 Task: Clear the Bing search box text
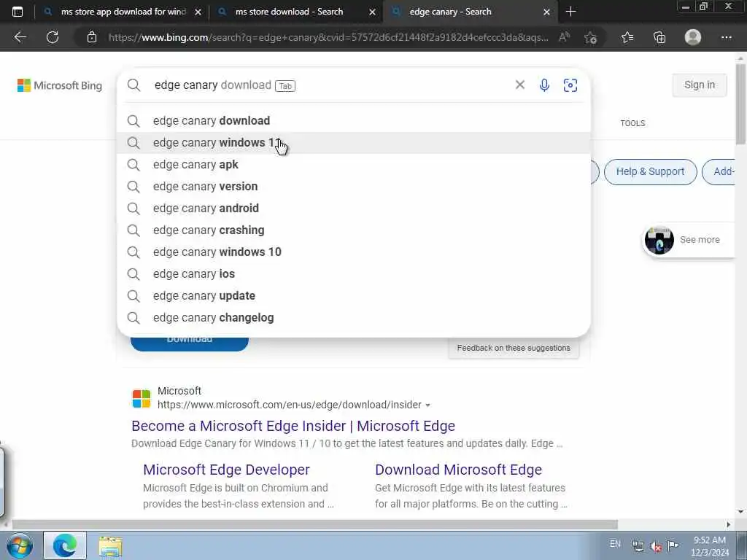519,85
